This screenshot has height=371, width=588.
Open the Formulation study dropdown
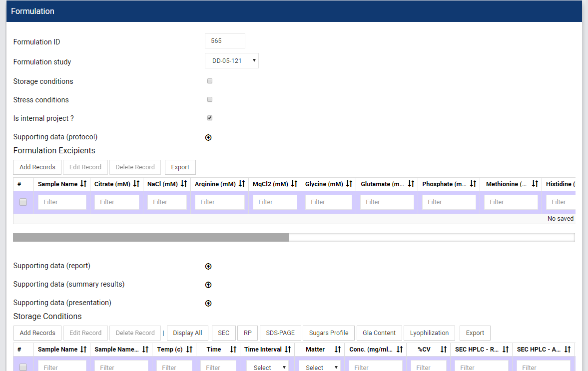pyautogui.click(x=232, y=60)
